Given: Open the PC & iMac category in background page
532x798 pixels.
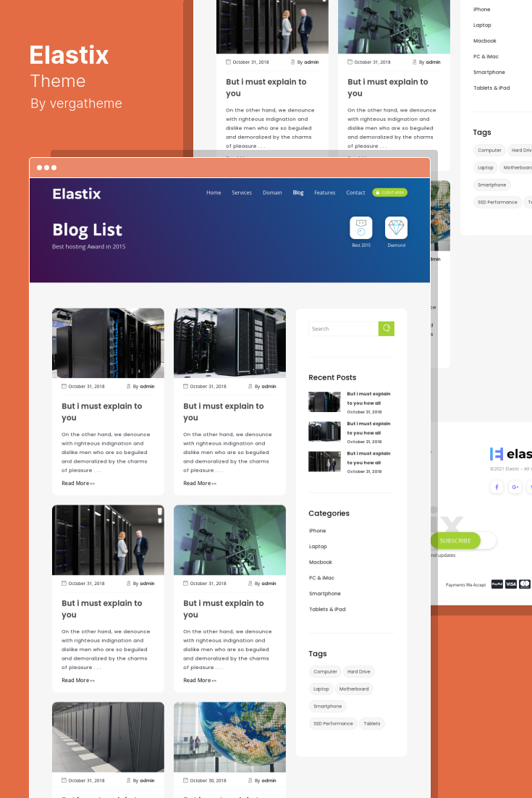Looking at the screenshot, I should pos(486,56).
